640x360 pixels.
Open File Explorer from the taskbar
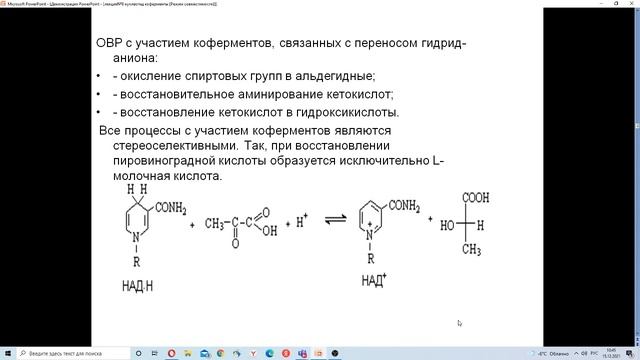(x=188, y=353)
